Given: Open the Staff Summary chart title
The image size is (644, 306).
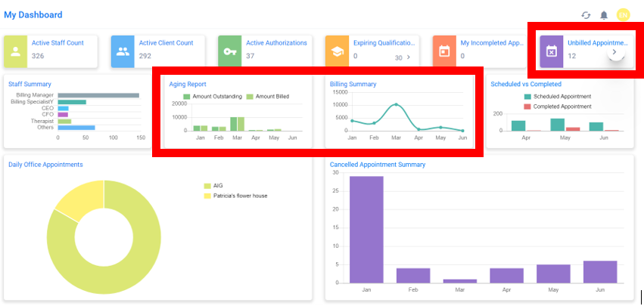Looking at the screenshot, I should point(30,84).
